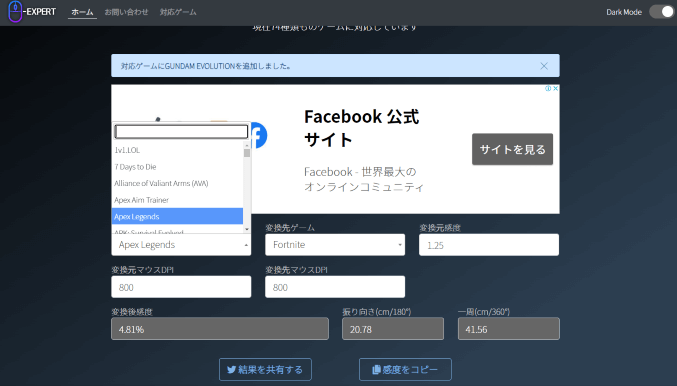Dismiss the GUNDAM EVOLUTION notice
The image size is (677, 386).
(x=544, y=66)
